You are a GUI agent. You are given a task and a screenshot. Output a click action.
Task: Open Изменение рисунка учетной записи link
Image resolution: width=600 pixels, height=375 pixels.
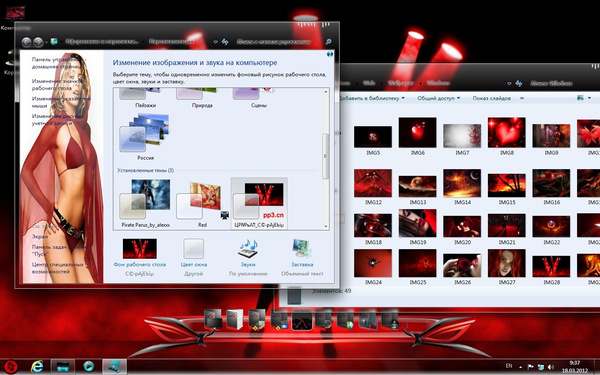pos(57,119)
